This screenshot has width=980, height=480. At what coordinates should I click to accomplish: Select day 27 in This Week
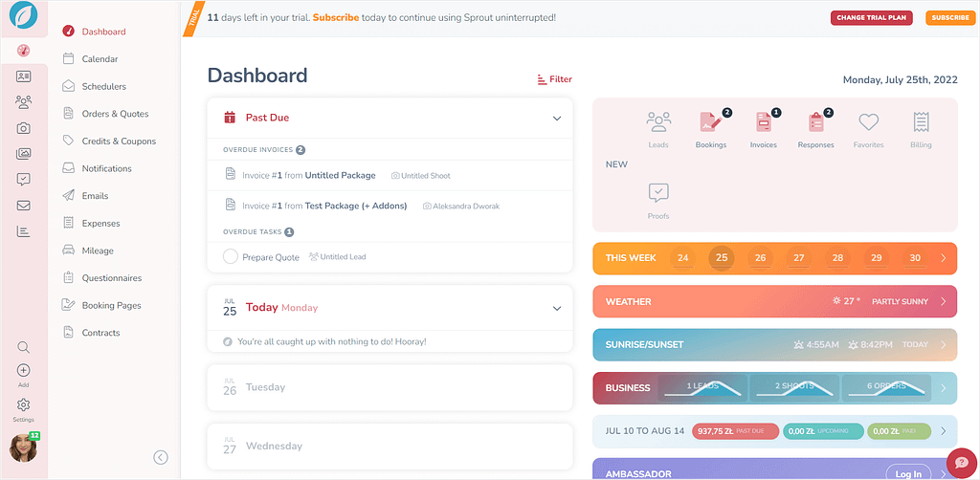[x=799, y=258]
